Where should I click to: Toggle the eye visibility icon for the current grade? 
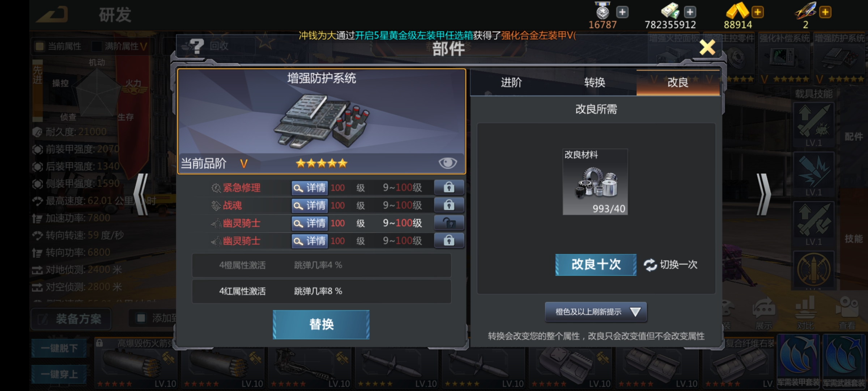(447, 163)
